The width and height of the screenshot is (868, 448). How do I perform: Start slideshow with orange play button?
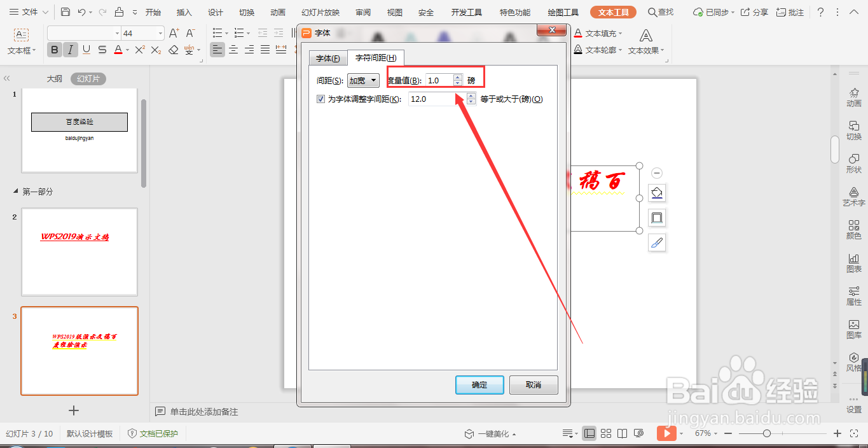(666, 433)
